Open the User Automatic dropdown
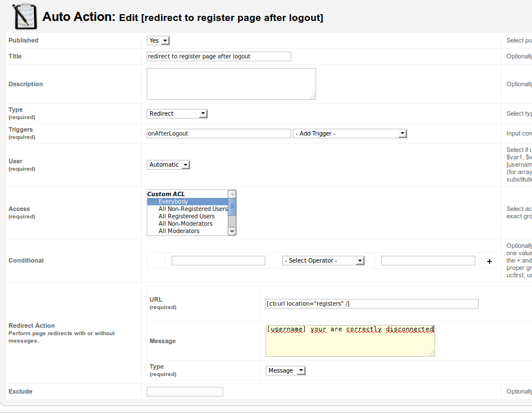 [168, 164]
